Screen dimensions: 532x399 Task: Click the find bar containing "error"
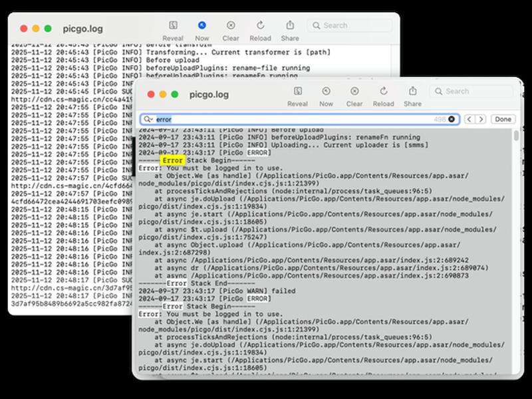pos(300,119)
